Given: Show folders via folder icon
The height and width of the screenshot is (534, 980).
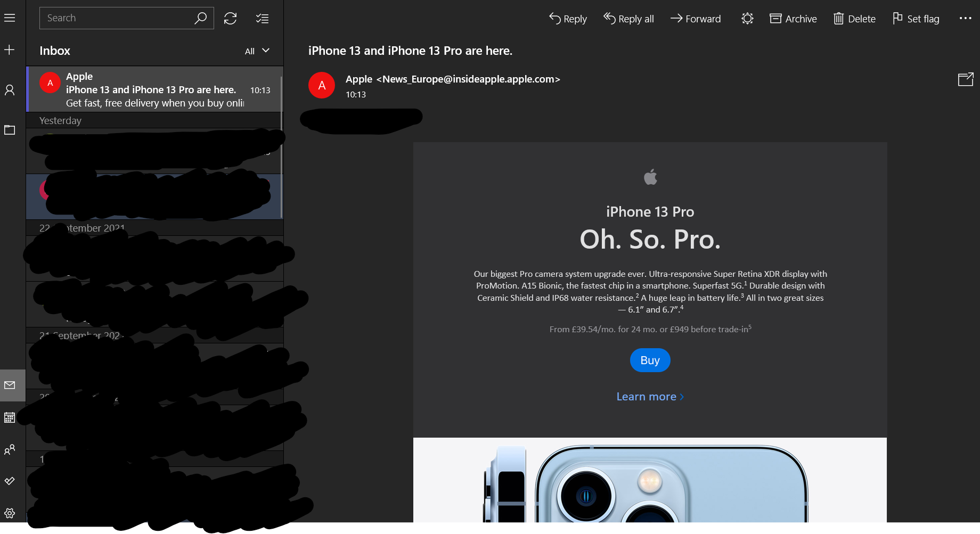Looking at the screenshot, I should tap(10, 130).
